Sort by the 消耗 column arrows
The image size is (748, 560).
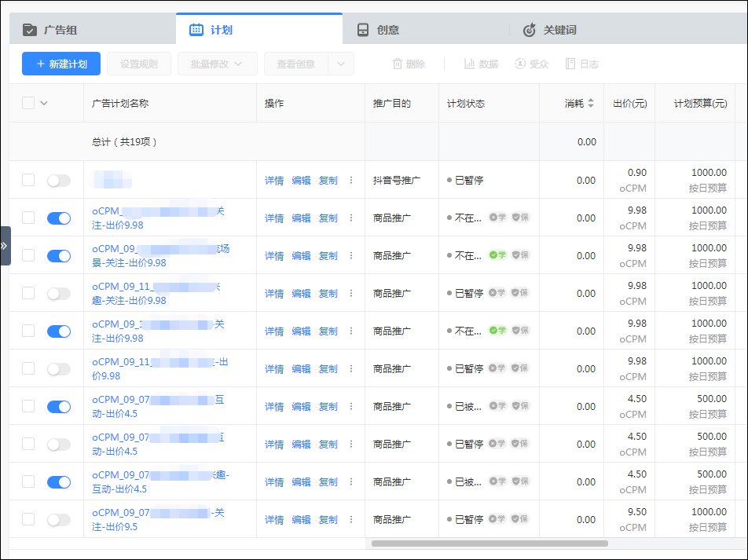[591, 103]
